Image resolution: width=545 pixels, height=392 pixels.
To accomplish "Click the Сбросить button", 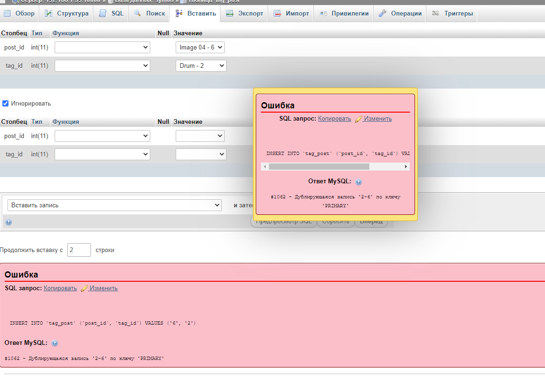I will click(x=336, y=222).
